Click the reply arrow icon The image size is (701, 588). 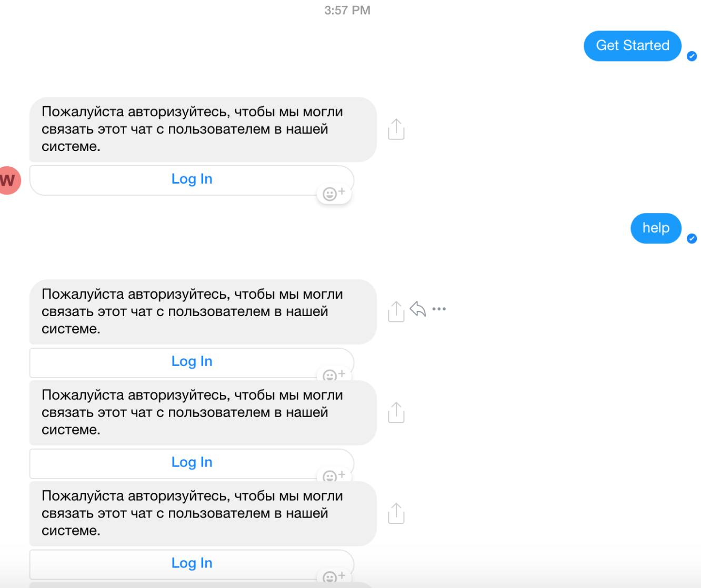pos(418,309)
